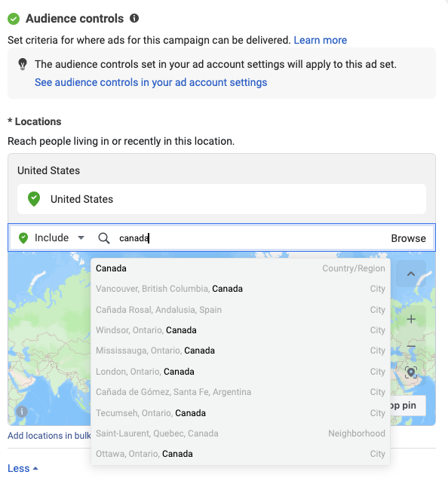This screenshot has height=484, width=448.
Task: Click the Browse button
Action: 408,238
